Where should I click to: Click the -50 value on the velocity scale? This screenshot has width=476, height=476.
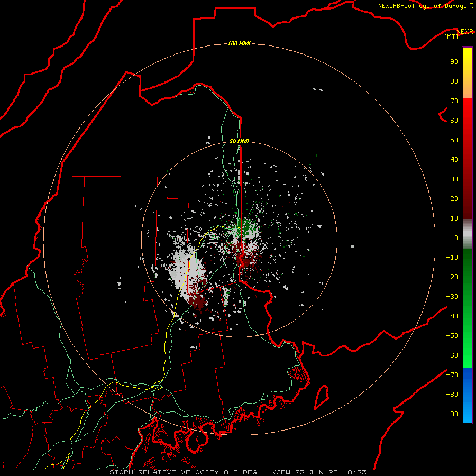(452, 336)
